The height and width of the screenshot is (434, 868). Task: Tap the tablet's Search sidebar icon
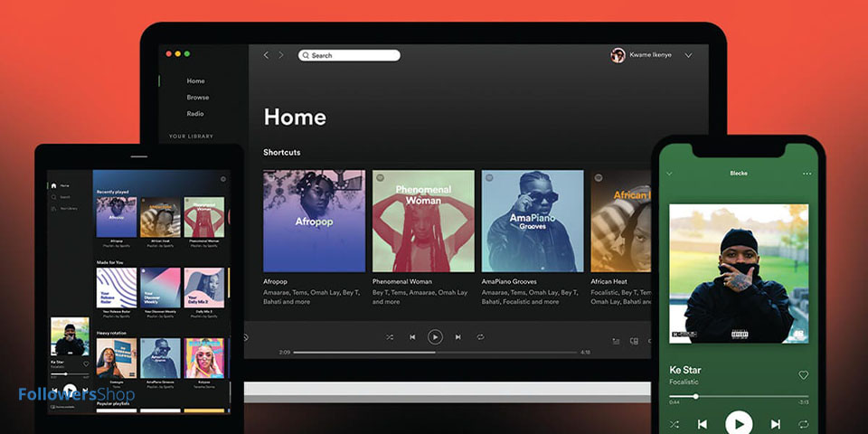click(53, 197)
